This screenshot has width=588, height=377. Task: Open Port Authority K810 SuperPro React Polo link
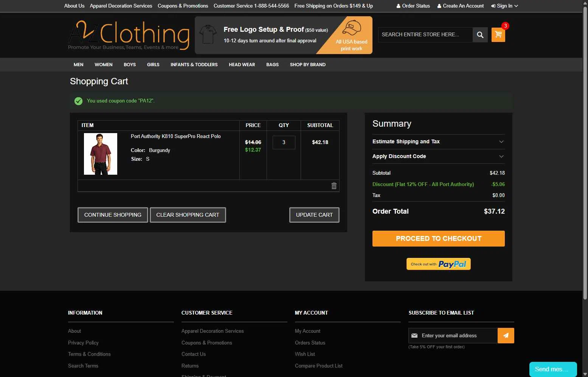click(176, 136)
